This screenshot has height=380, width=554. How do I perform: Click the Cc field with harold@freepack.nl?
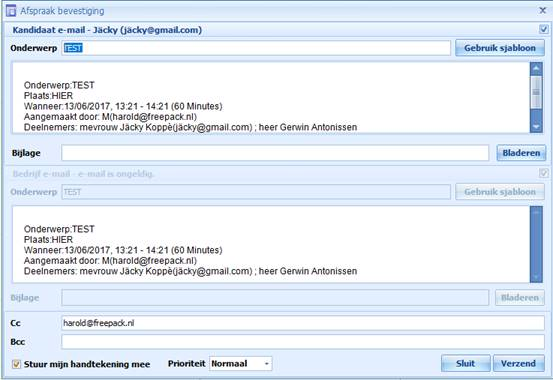(303, 323)
